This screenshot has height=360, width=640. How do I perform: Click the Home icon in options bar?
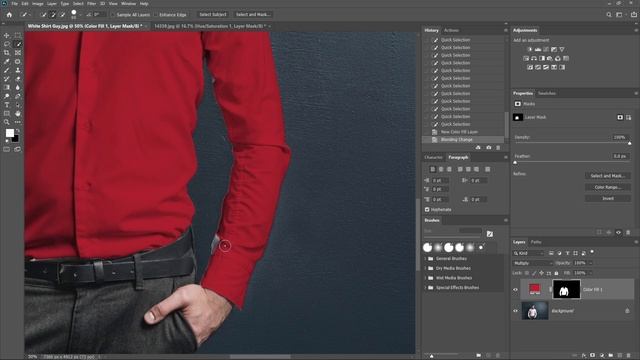point(9,15)
